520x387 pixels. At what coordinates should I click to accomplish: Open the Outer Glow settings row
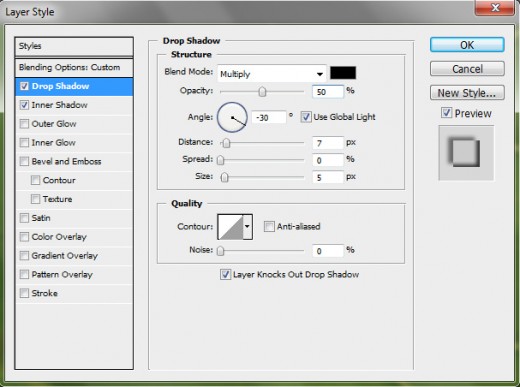point(74,124)
